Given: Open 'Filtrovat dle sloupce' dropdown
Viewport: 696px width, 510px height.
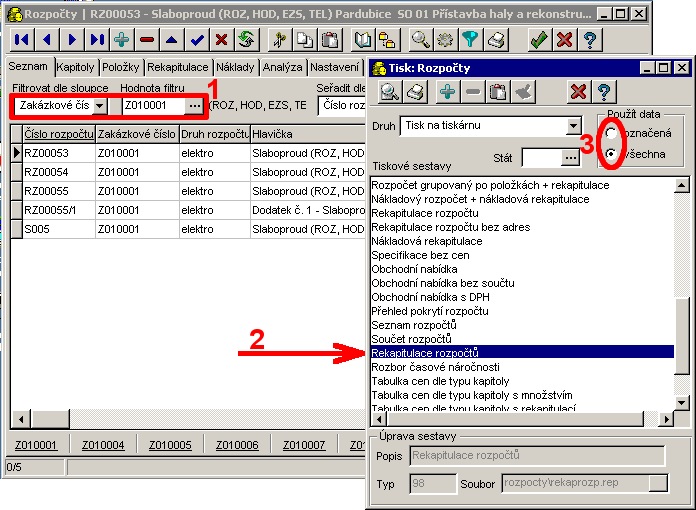Looking at the screenshot, I should click(x=99, y=106).
